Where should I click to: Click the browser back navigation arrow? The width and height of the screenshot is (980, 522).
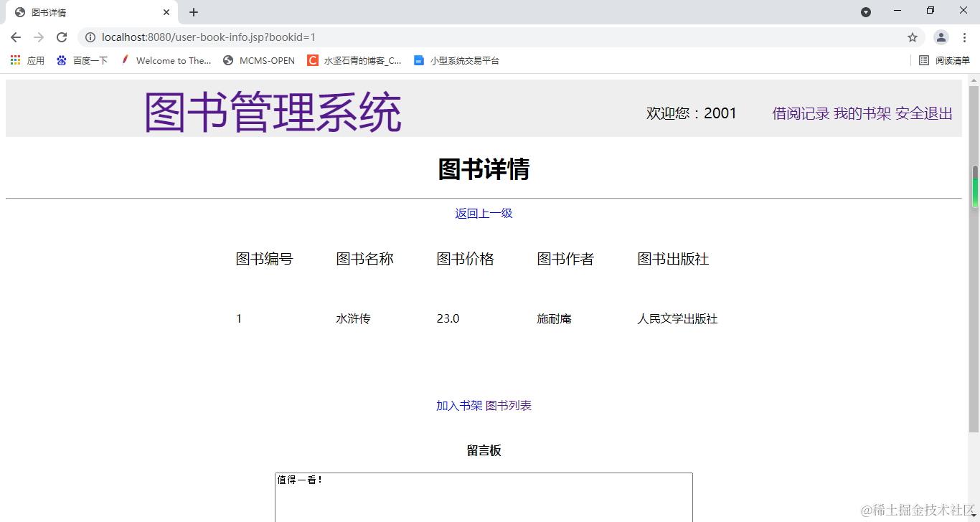click(15, 37)
